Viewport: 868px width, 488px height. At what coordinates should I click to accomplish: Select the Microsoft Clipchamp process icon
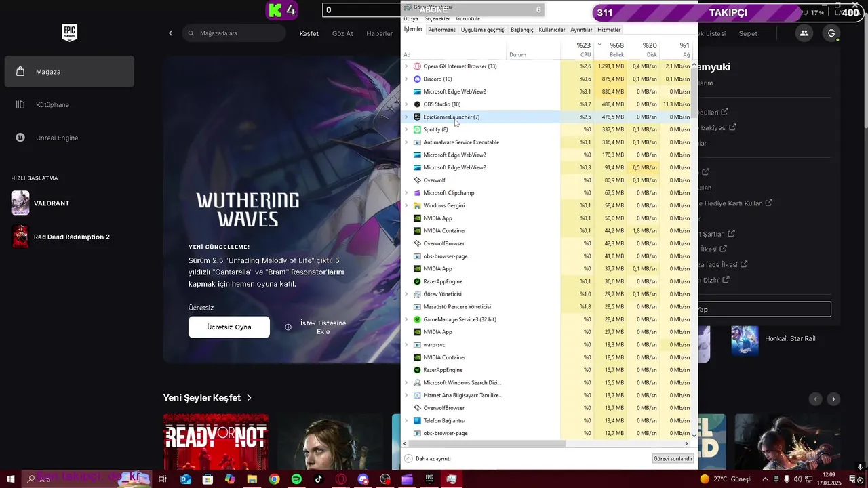417,193
